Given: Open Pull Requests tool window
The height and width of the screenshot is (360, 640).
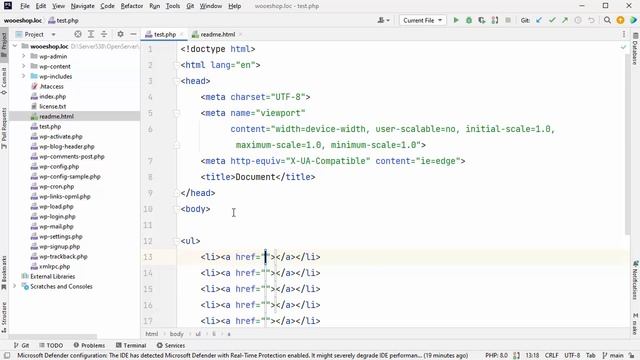Looking at the screenshot, I should click(4, 129).
